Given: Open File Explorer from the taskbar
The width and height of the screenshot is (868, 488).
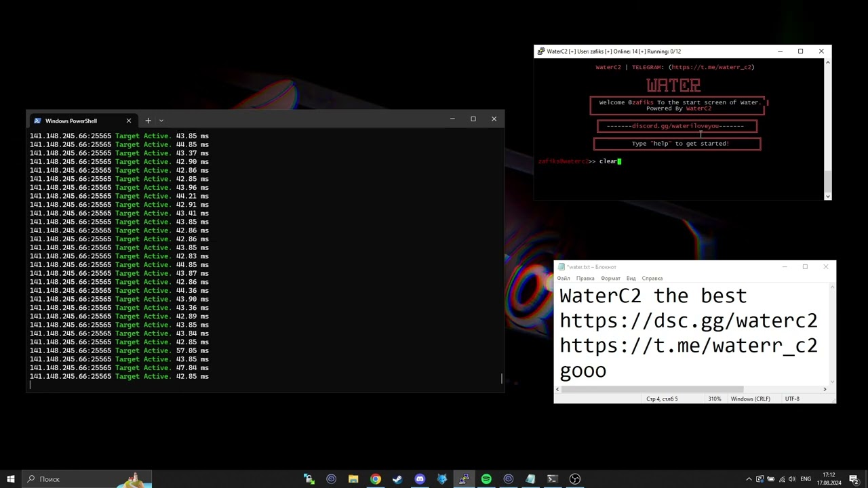Looking at the screenshot, I should coord(353,479).
